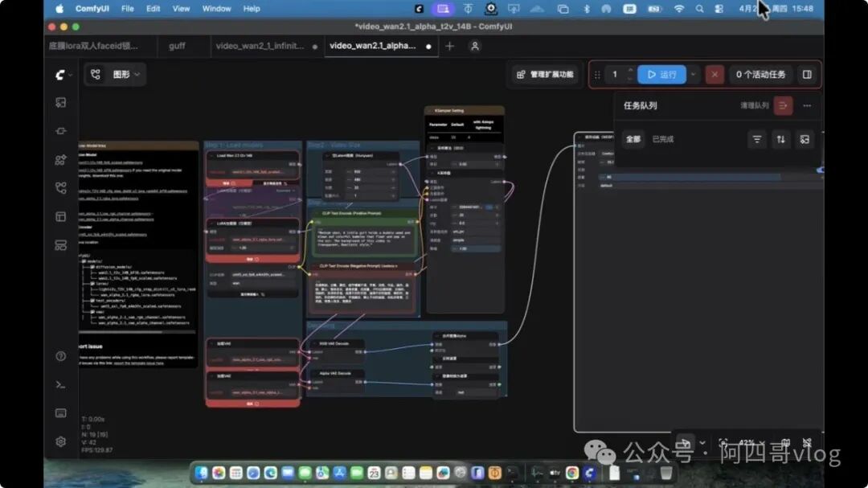Show the 已完成 queue filter tab
This screenshot has width=868, height=488.
[662, 139]
